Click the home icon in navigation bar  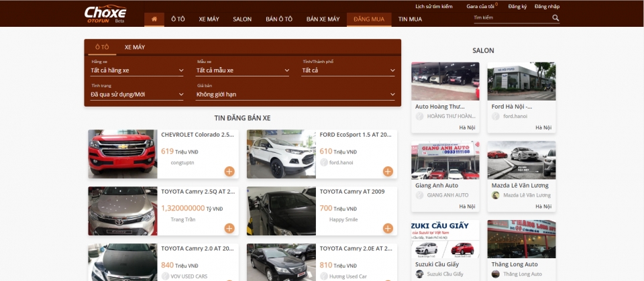point(154,19)
